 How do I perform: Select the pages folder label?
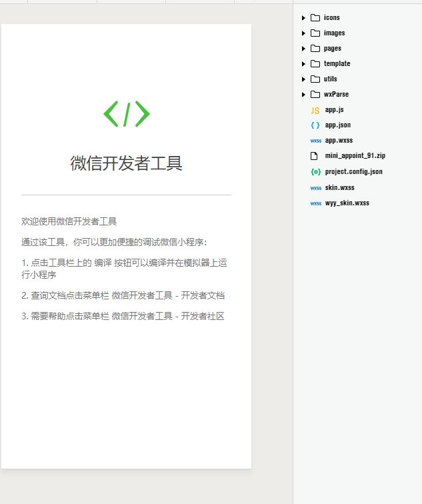(333, 49)
